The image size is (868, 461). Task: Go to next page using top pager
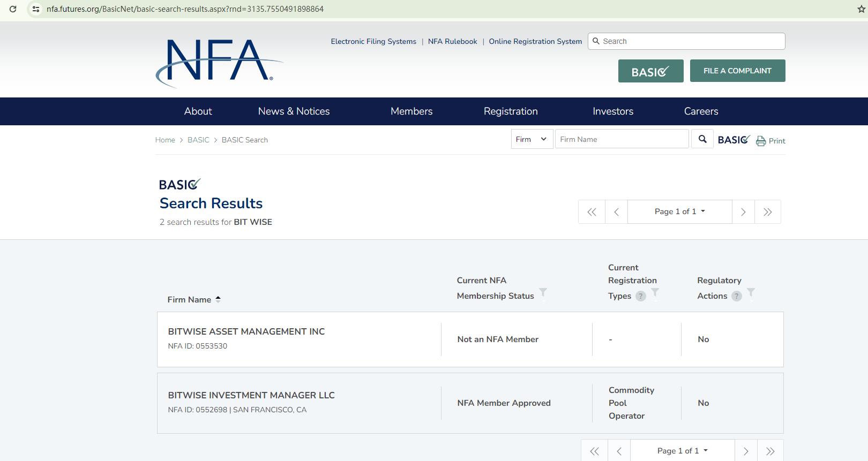click(744, 212)
